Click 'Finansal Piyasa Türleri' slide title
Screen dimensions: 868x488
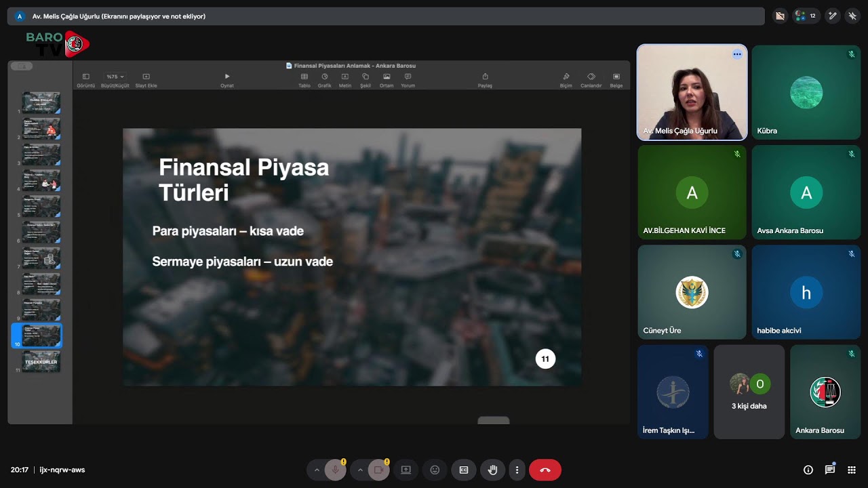(x=243, y=180)
